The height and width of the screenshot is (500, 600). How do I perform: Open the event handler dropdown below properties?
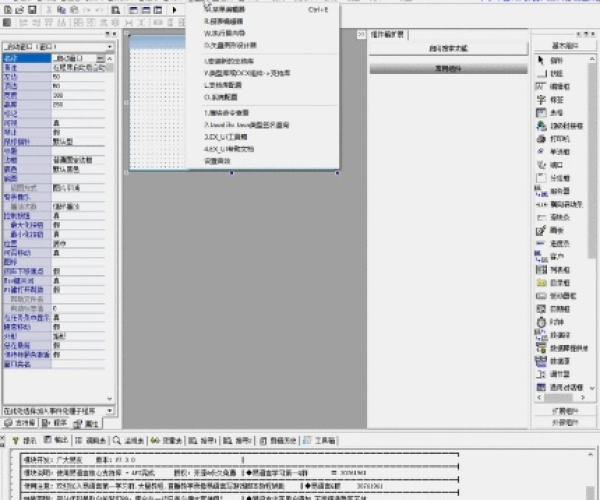pos(58,411)
